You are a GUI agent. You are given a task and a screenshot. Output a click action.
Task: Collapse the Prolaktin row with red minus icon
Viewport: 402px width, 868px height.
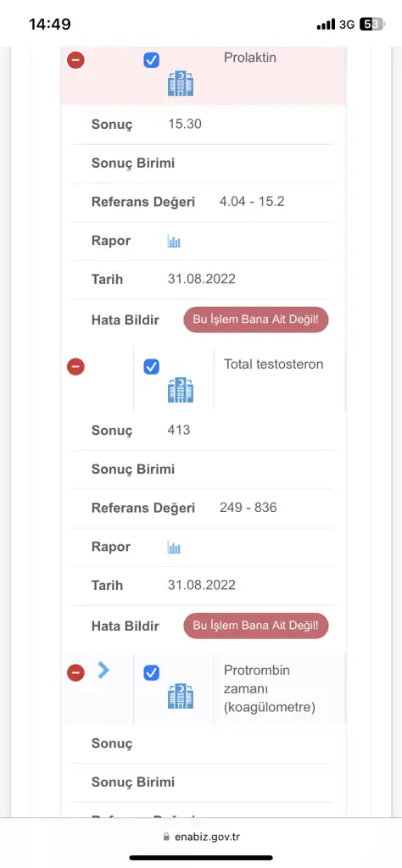tap(75, 60)
